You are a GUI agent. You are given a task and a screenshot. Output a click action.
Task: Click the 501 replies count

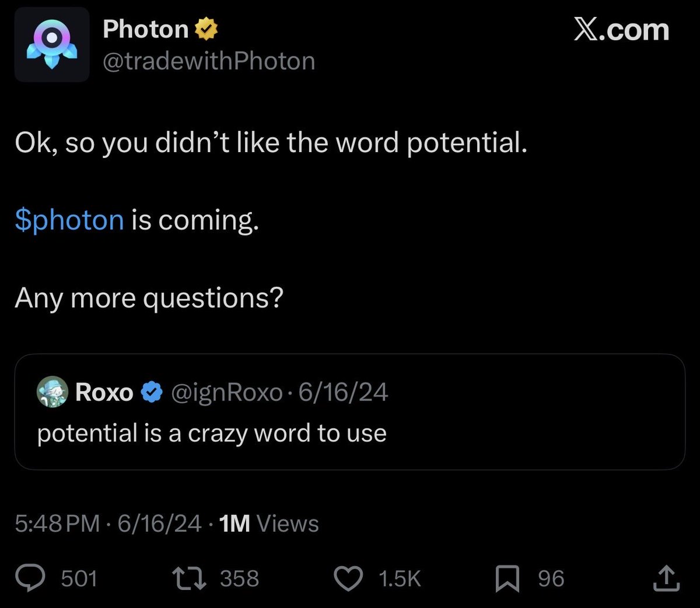click(x=79, y=578)
